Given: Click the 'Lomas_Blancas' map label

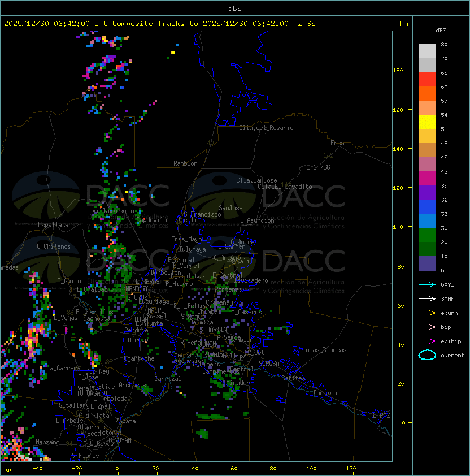Looking at the screenshot, I should [324, 350].
